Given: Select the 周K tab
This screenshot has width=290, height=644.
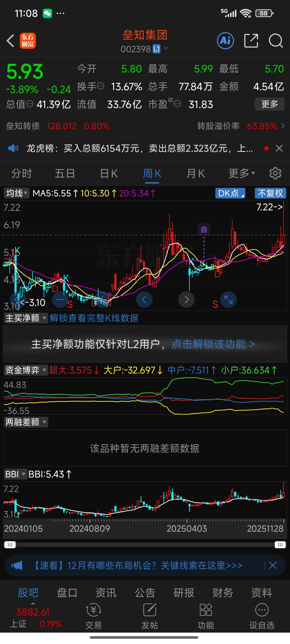Looking at the screenshot, I should pos(152,173).
